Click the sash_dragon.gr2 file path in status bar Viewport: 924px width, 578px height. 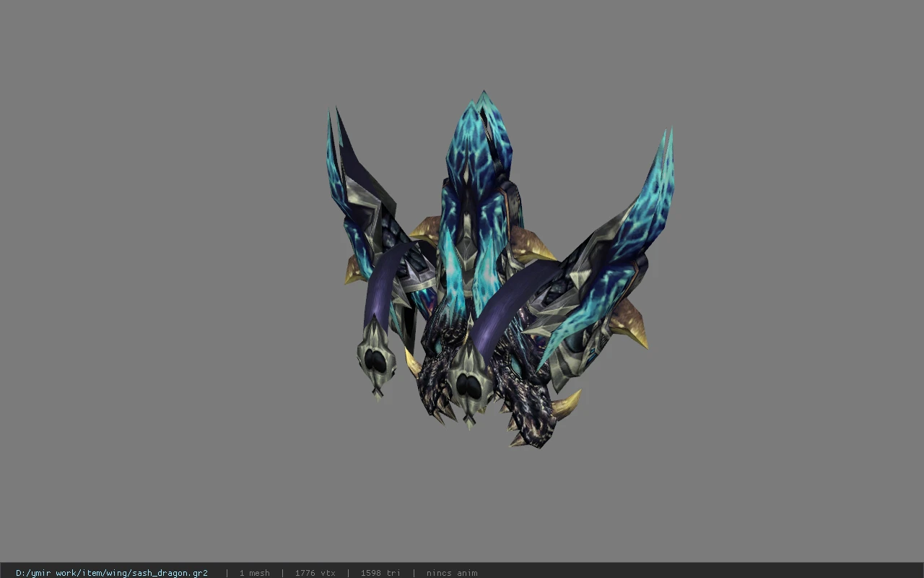click(112, 573)
